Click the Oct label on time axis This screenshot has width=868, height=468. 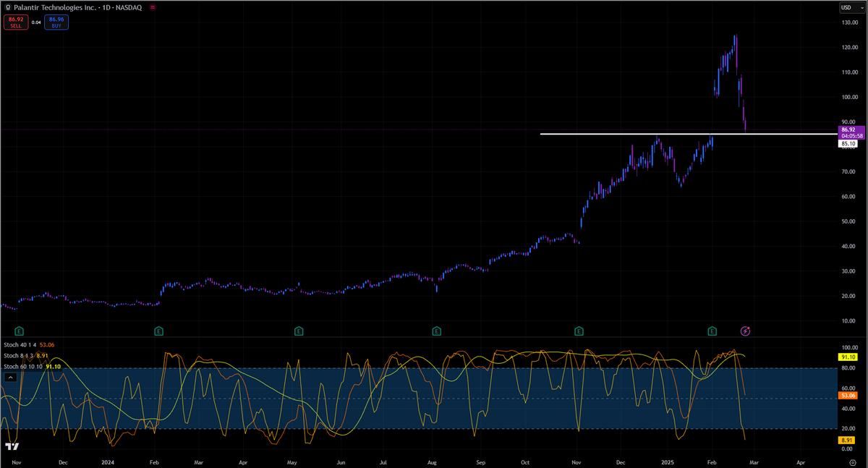point(526,461)
